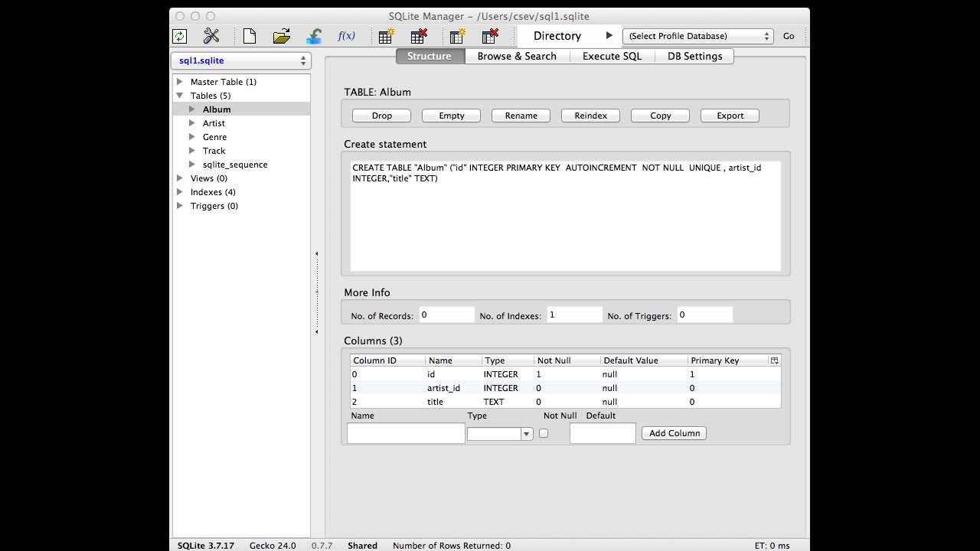Click the Drop Index icon
Screen dimensions: 980x551
[490, 36]
